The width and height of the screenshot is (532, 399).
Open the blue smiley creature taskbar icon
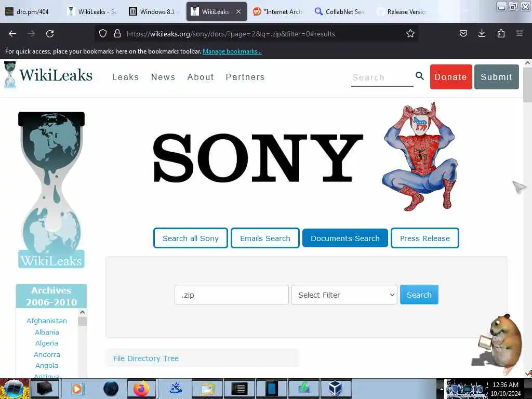coord(176,389)
